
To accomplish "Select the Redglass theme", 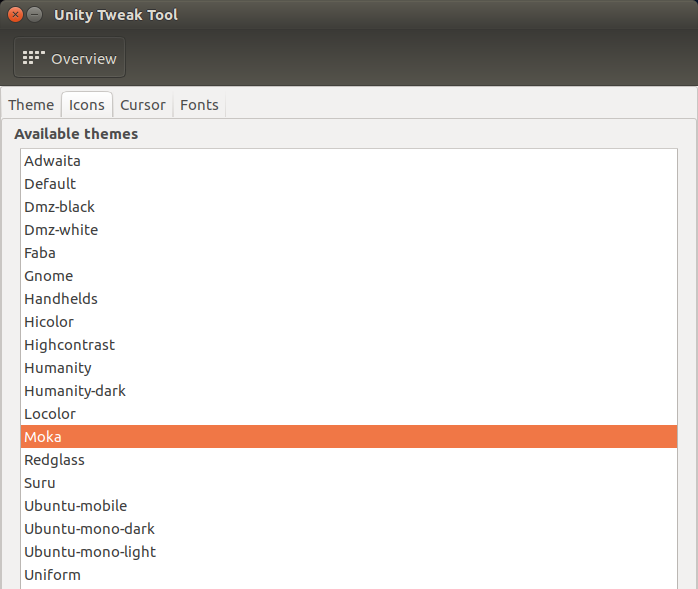I will pyautogui.click(x=55, y=460).
